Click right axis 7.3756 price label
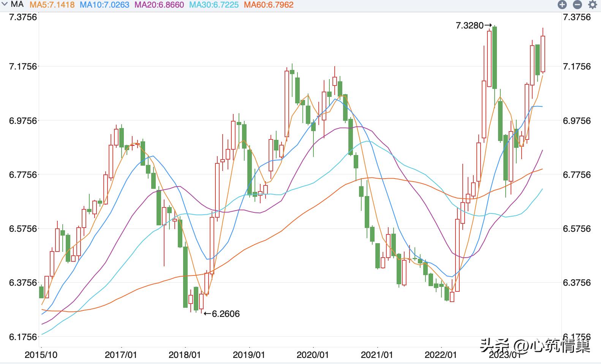The width and height of the screenshot is (601, 364). point(577,17)
